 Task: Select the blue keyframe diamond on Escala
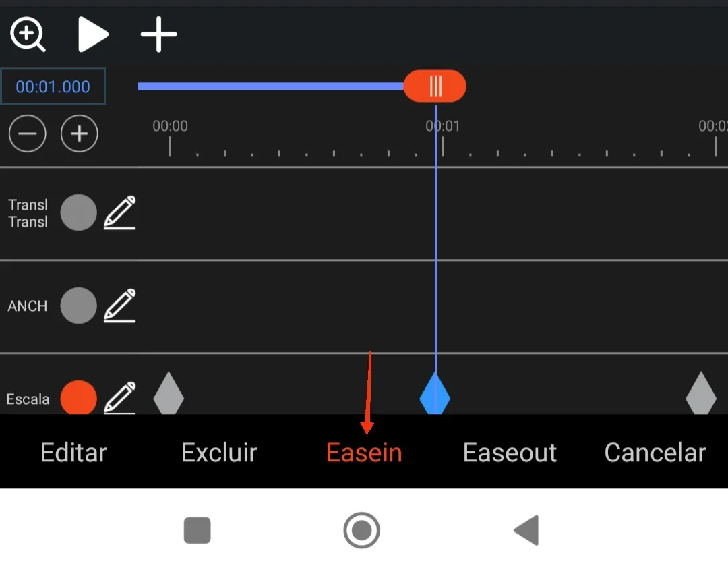click(x=435, y=394)
